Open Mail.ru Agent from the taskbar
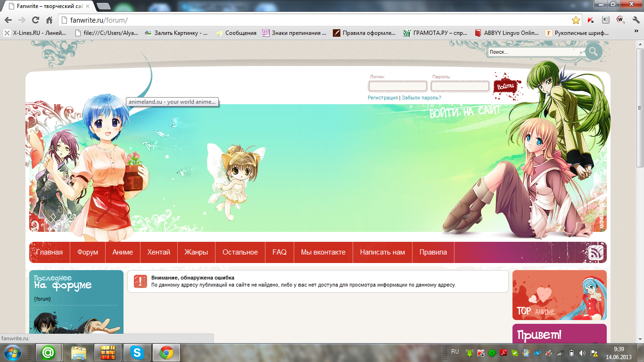 point(49,353)
